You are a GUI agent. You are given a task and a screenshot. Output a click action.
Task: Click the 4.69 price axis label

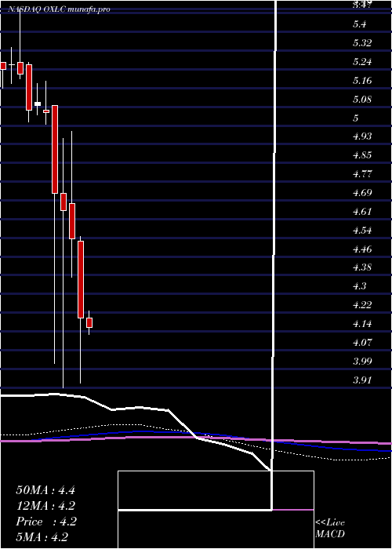362,193
